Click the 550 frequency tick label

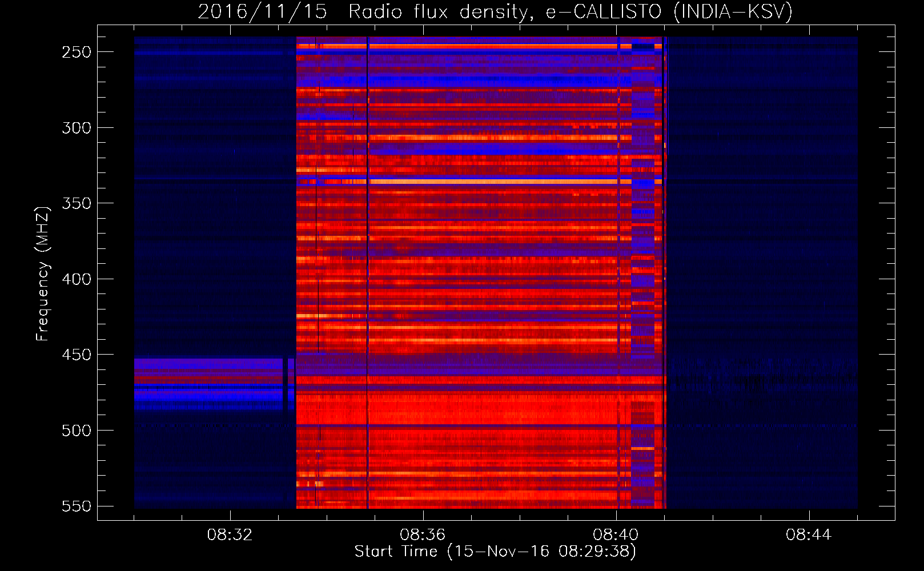[77, 506]
